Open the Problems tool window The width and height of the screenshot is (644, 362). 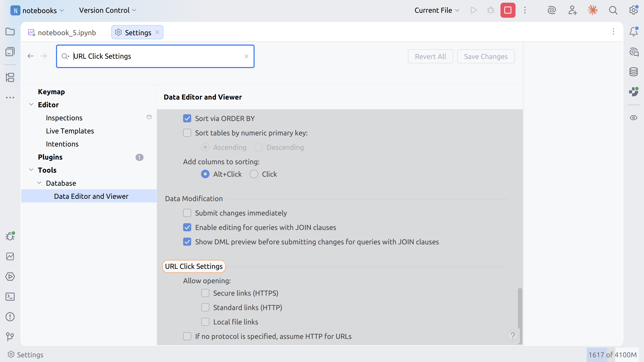click(x=10, y=317)
